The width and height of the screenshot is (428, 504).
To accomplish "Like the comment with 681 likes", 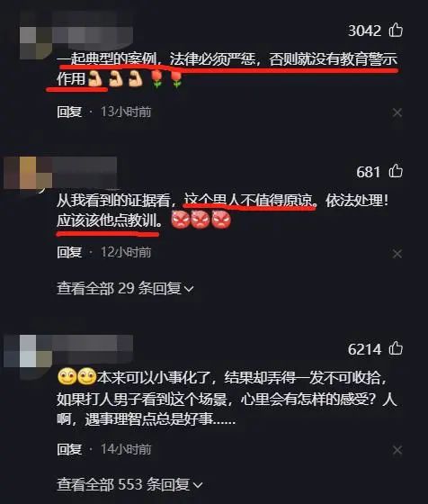I will click(x=396, y=171).
